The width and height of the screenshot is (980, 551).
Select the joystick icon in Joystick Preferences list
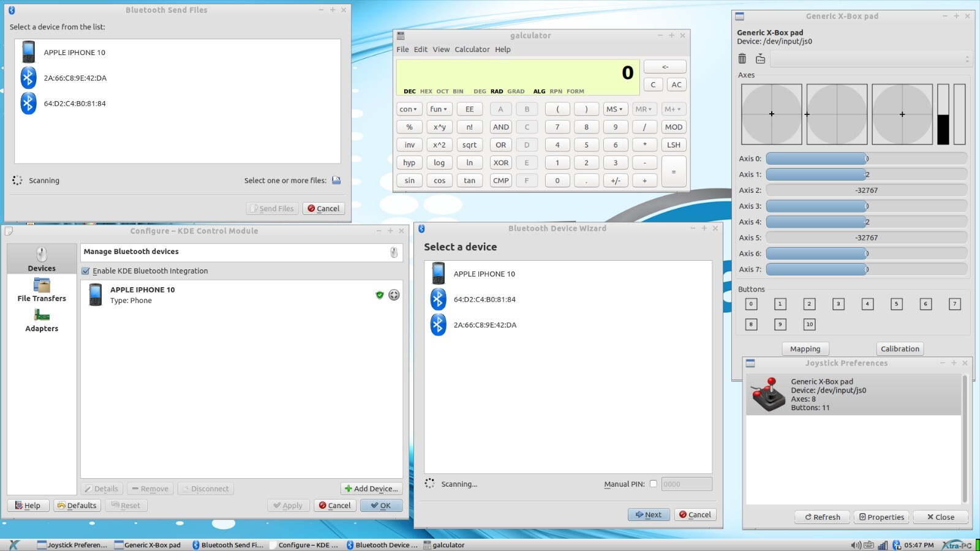point(768,394)
